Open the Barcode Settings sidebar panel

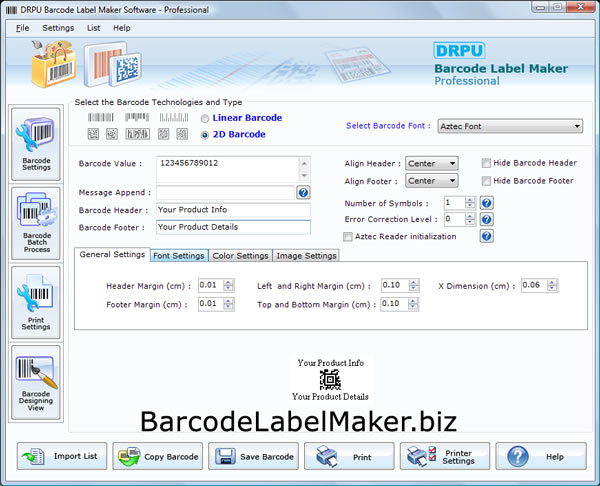click(x=36, y=144)
